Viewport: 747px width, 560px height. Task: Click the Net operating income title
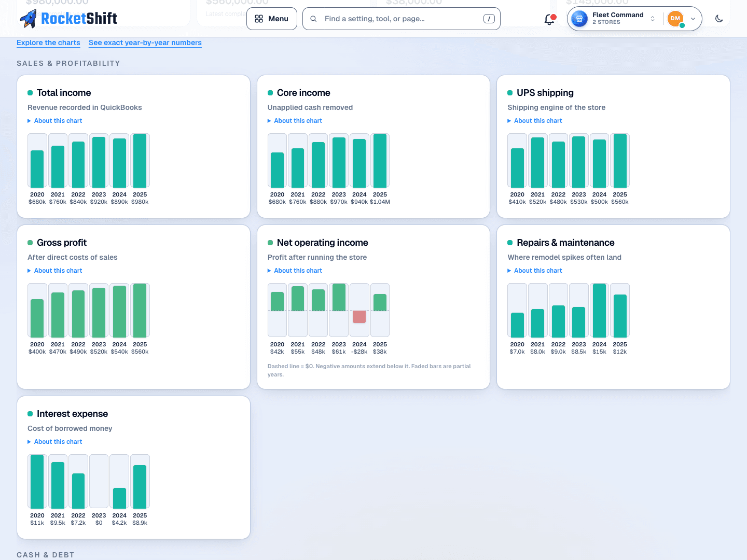click(x=323, y=243)
